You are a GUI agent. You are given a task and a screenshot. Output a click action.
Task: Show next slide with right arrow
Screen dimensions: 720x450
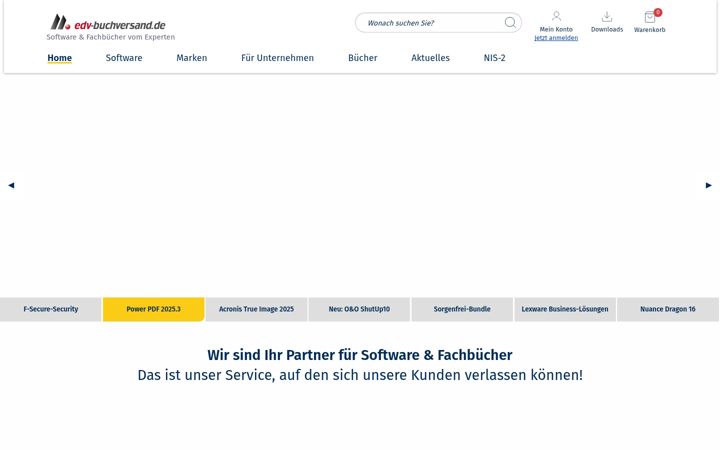click(709, 185)
